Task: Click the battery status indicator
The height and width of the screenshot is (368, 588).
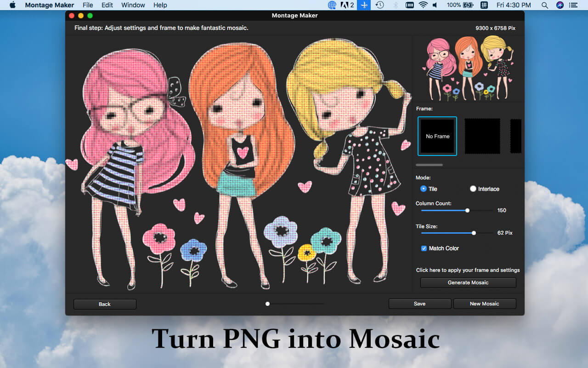Action: tap(460, 5)
